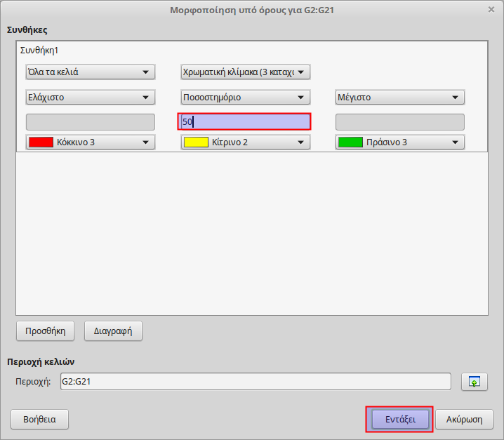504x440 pixels.
Task: Click the disabled maximum value field
Action: click(x=399, y=122)
